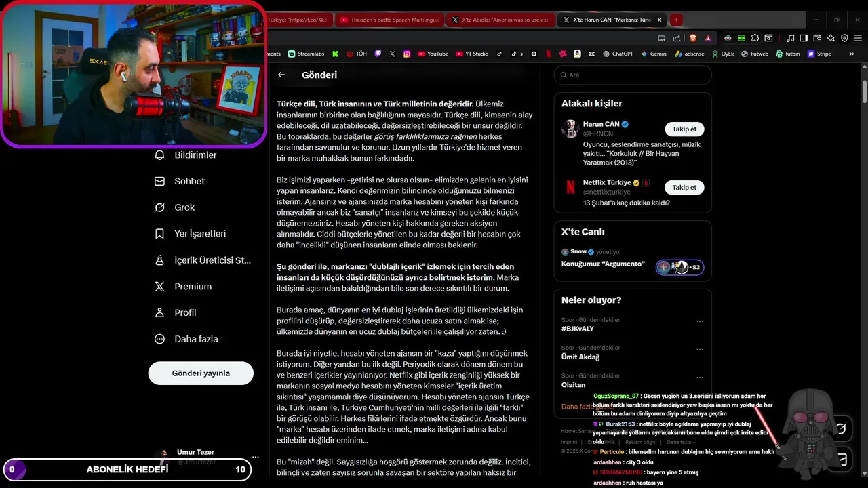Click the Brave Rewards triangle icon
This screenshot has width=868, height=488.
(708, 38)
